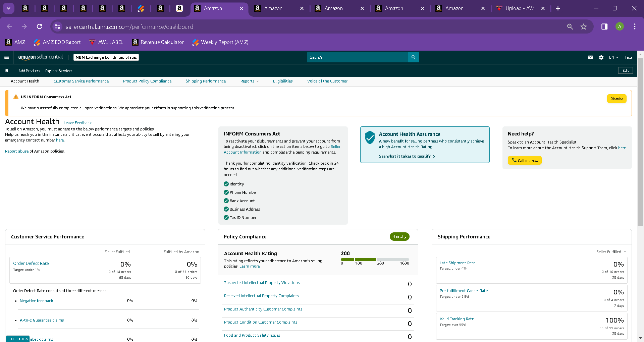Open the Eligibilities tab
644x342 pixels.
click(283, 81)
